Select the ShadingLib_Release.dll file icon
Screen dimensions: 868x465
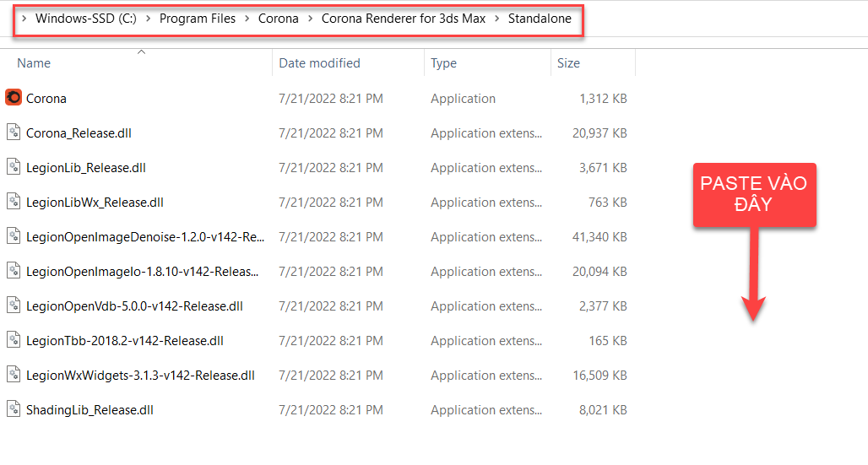[x=14, y=409]
